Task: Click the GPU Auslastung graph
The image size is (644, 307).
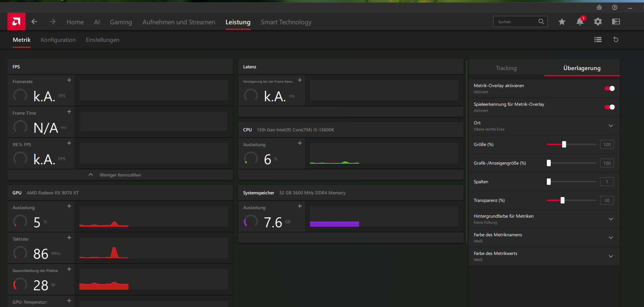Action: click(x=153, y=216)
